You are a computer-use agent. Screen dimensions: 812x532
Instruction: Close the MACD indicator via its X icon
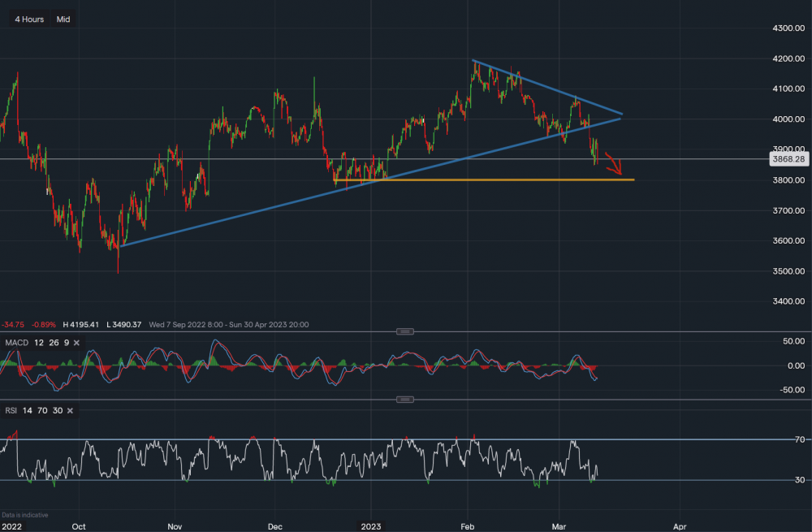[x=77, y=343]
